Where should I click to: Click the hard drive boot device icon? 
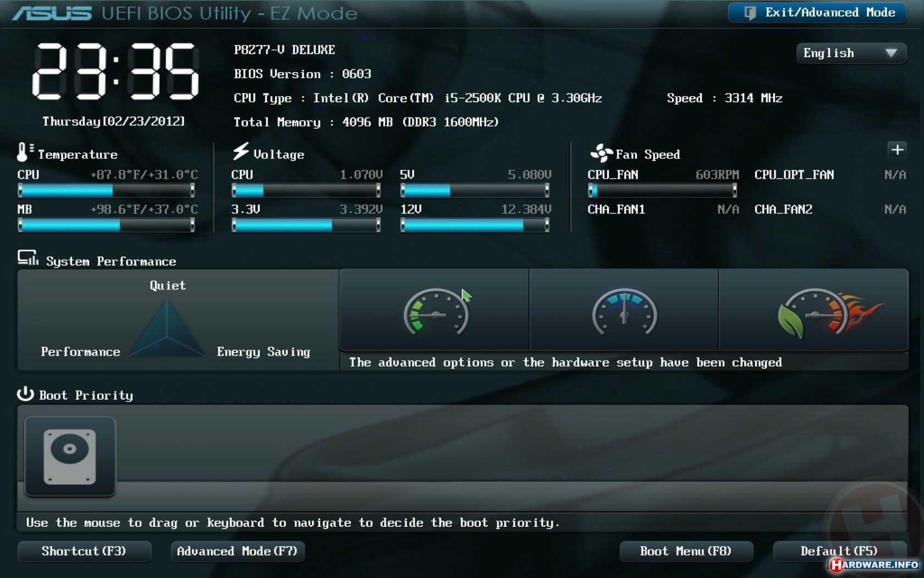pos(70,456)
